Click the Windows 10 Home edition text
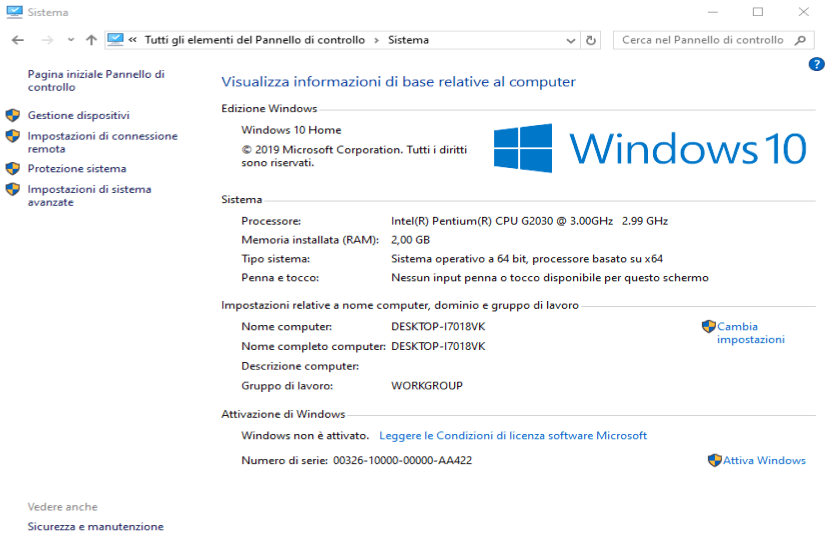 [291, 130]
